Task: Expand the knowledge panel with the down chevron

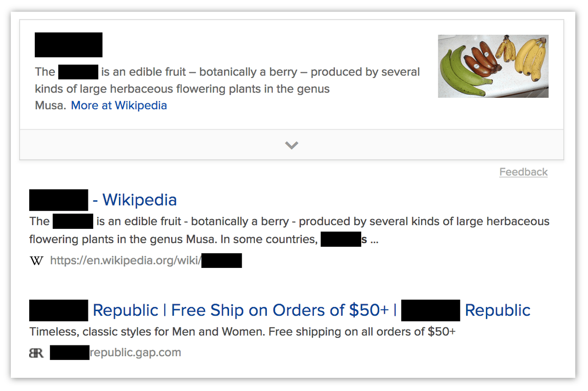Action: (x=291, y=145)
